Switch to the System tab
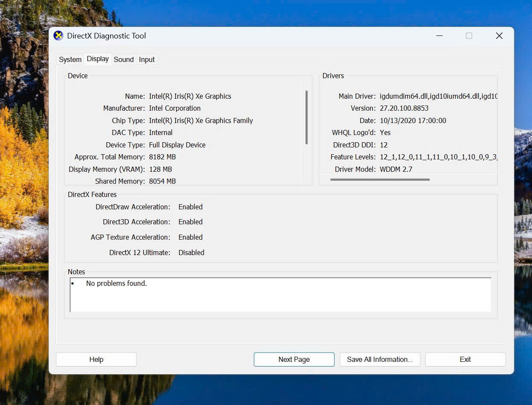532x405 pixels. 70,59
